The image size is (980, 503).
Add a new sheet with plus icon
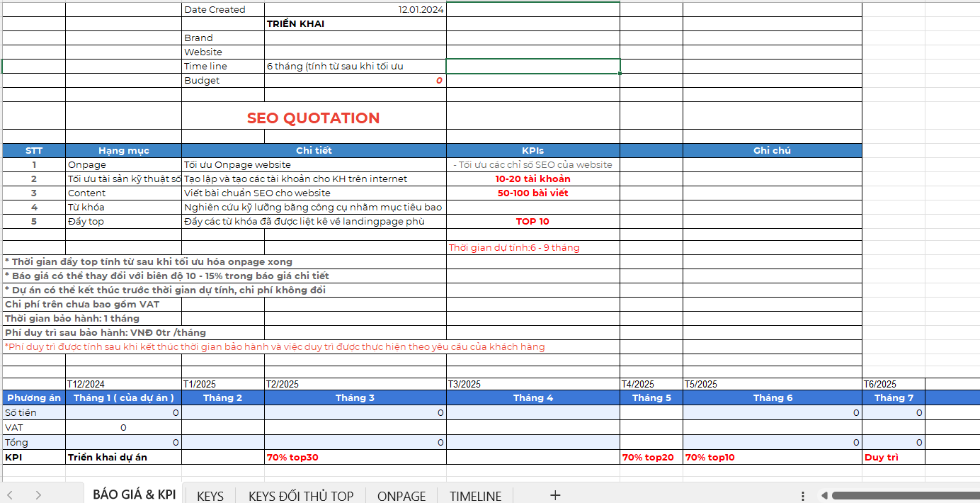tap(555, 495)
